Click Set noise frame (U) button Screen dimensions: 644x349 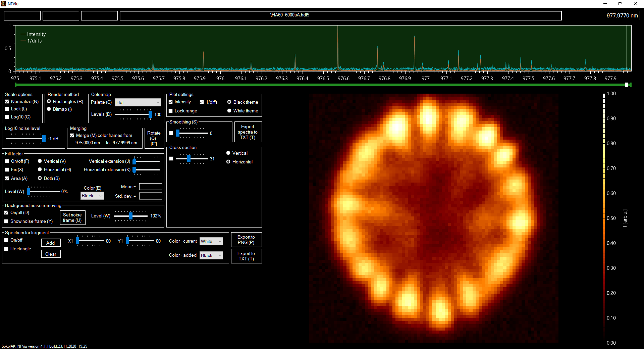tap(72, 218)
